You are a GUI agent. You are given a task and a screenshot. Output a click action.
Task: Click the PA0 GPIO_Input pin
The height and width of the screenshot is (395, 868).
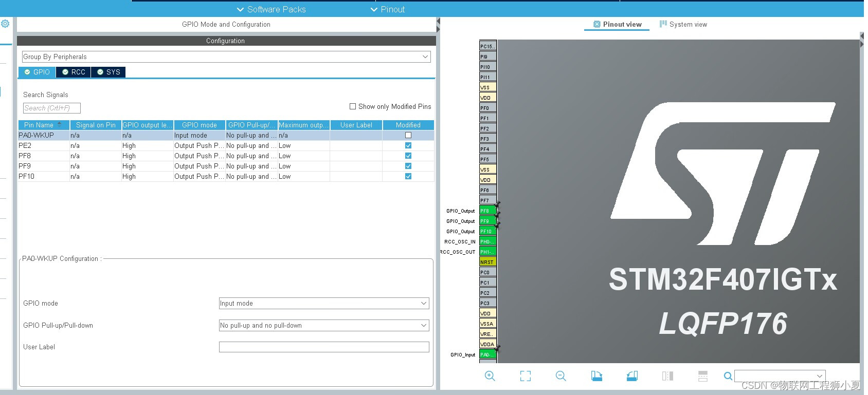click(487, 354)
